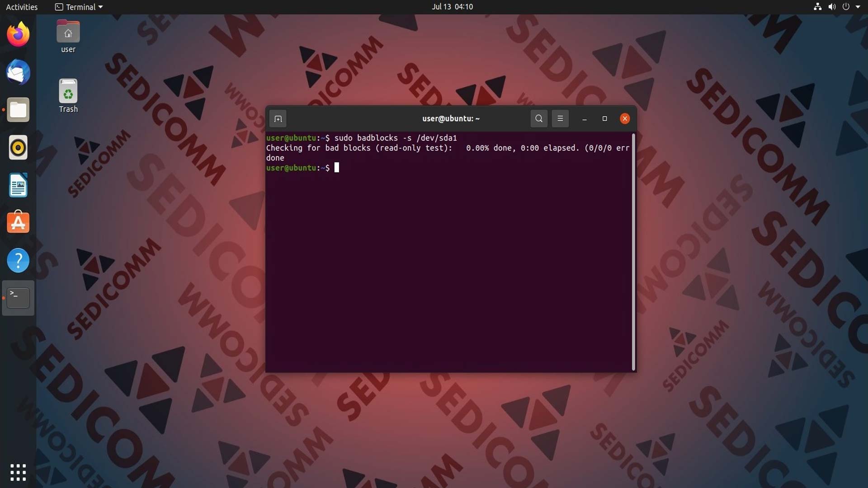The height and width of the screenshot is (488, 868).
Task: Open Firefox from the dock
Action: coord(18,34)
